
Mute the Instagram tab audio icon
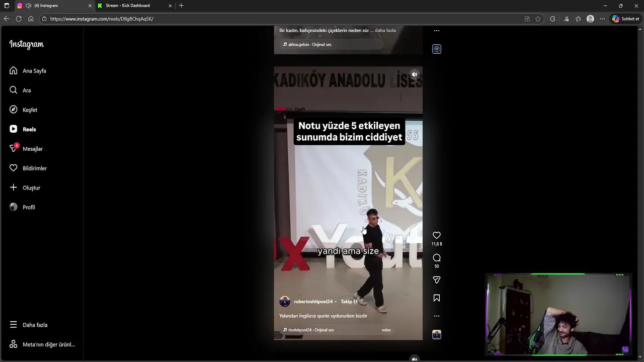28,6
